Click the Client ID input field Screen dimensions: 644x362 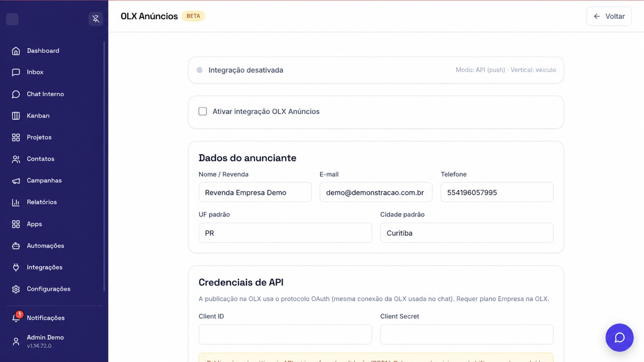285,334
